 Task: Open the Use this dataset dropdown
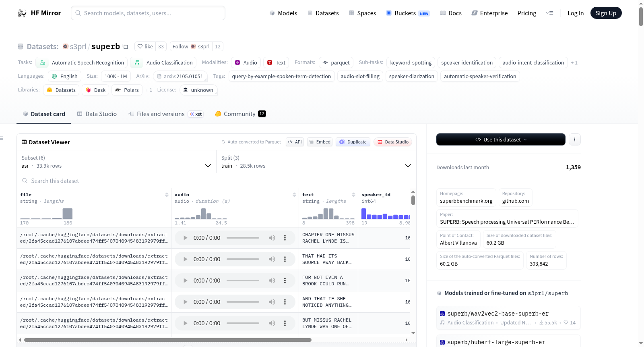pos(501,139)
